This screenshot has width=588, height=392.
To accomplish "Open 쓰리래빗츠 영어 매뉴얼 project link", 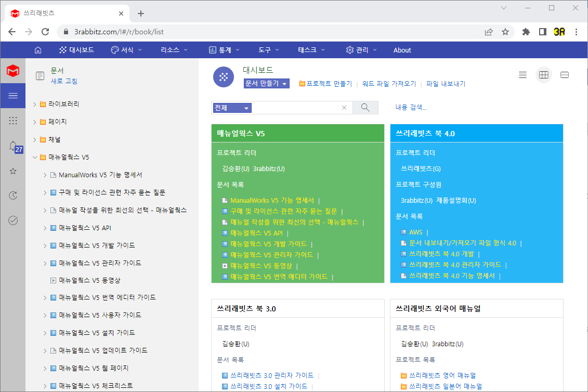I will coord(442,375).
